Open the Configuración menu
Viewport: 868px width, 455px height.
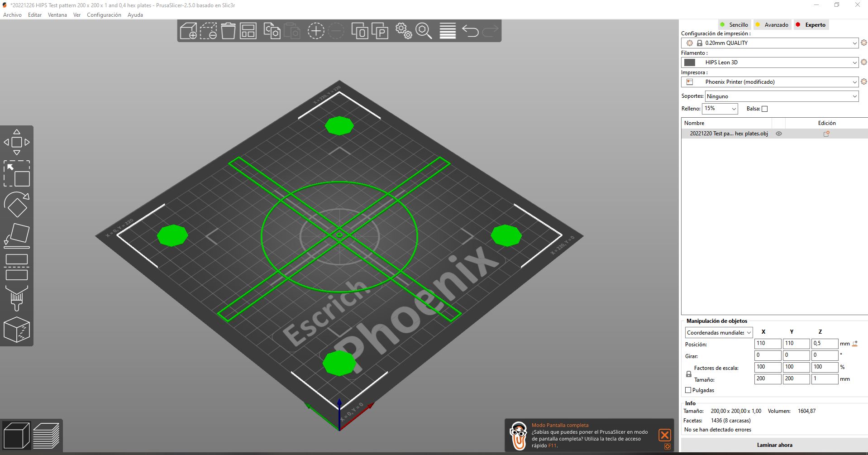click(x=104, y=15)
